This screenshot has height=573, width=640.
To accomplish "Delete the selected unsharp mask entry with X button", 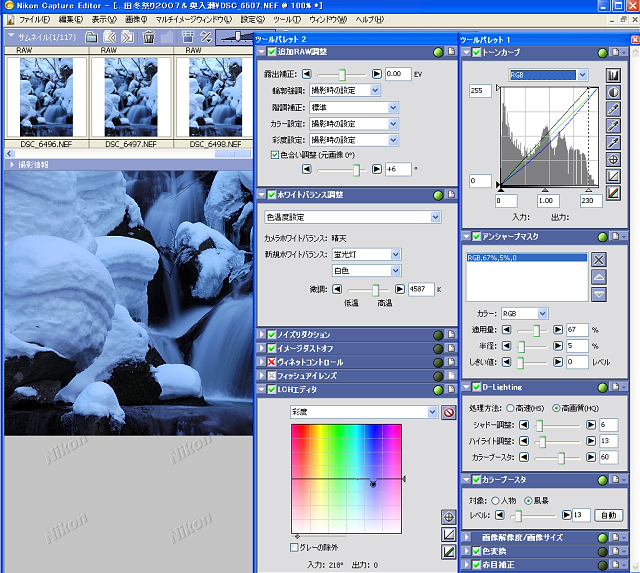I will pos(598,260).
